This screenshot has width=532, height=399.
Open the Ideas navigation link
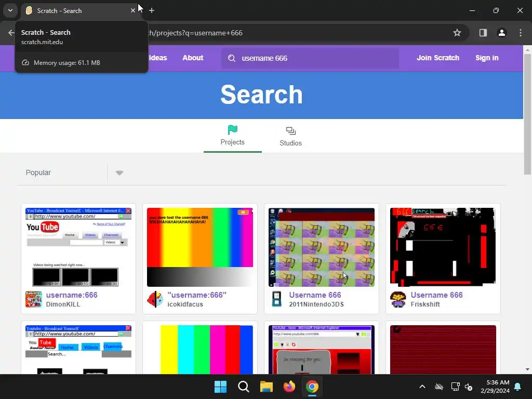(x=158, y=58)
